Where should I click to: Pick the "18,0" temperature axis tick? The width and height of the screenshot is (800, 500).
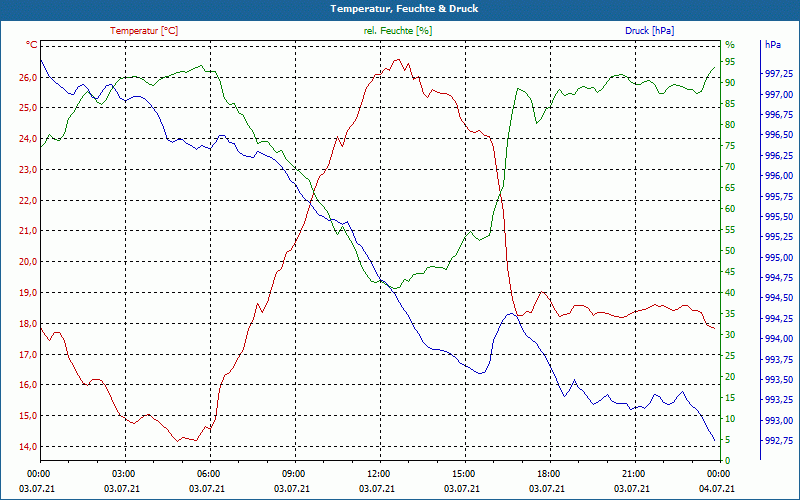28,323
